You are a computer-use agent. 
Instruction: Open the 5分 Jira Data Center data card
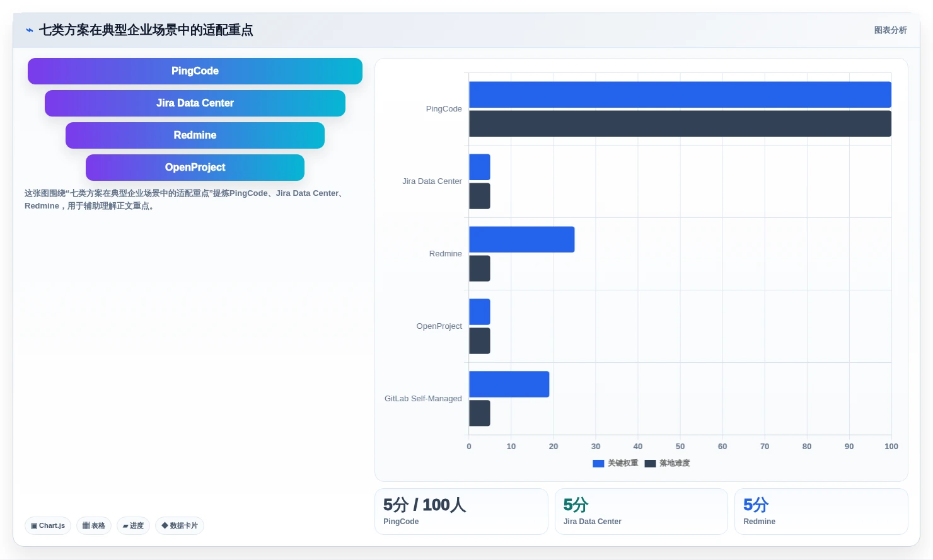pos(641,511)
